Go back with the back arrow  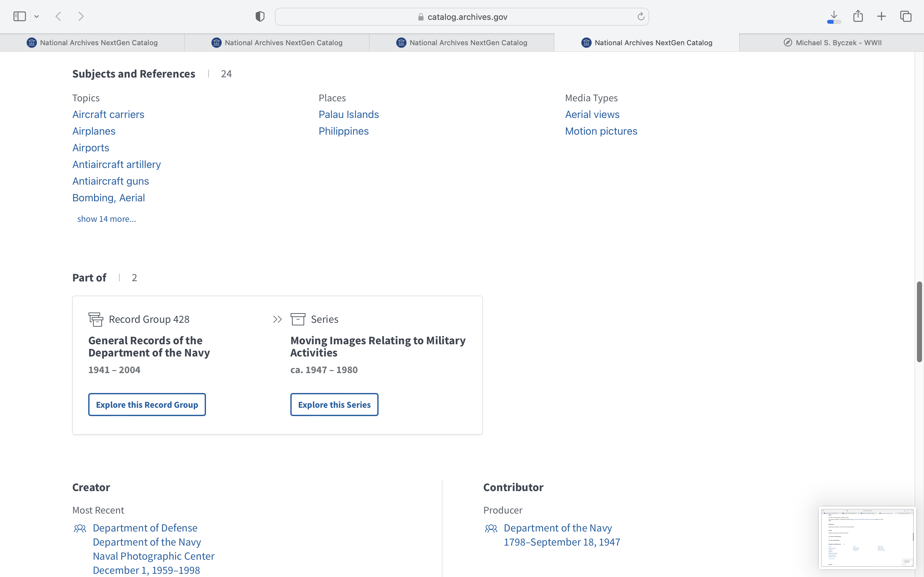(58, 16)
